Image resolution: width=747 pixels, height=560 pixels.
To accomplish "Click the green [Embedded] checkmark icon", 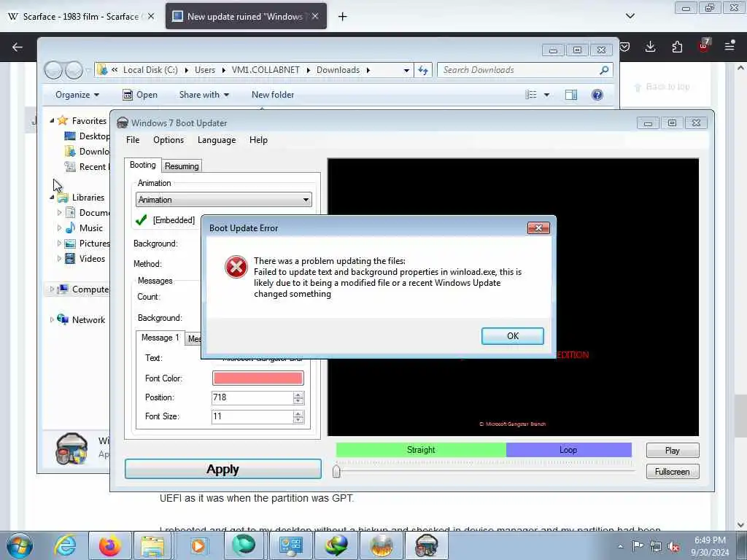I will tap(141, 220).
